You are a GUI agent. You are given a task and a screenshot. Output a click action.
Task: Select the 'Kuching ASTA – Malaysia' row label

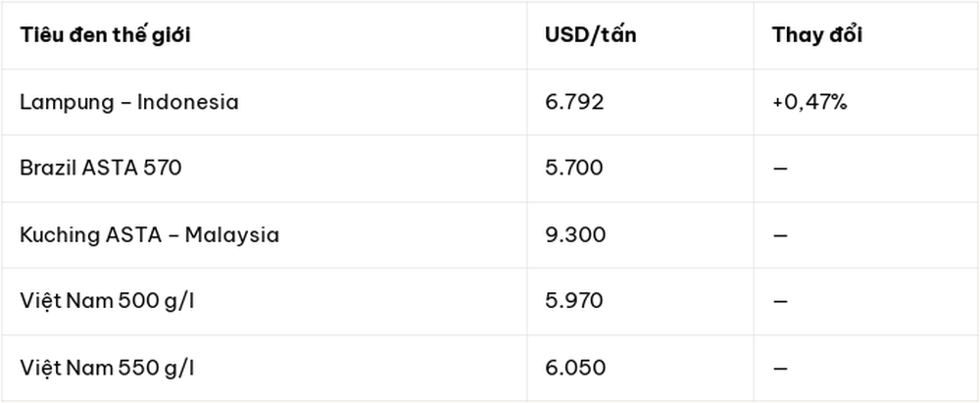[x=149, y=235]
